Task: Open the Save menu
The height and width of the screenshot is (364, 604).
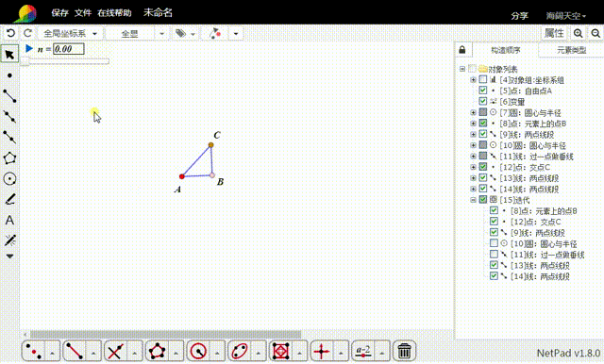Action: click(59, 13)
